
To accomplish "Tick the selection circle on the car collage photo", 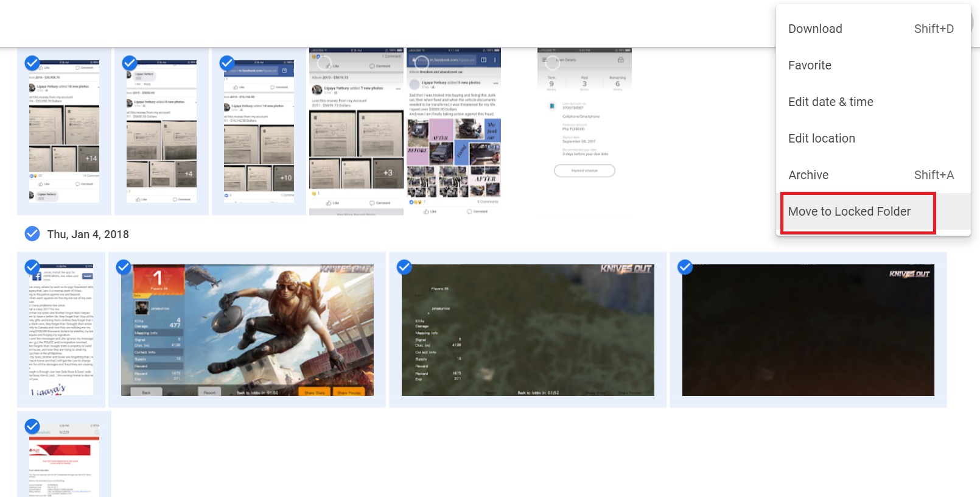I will [x=422, y=62].
